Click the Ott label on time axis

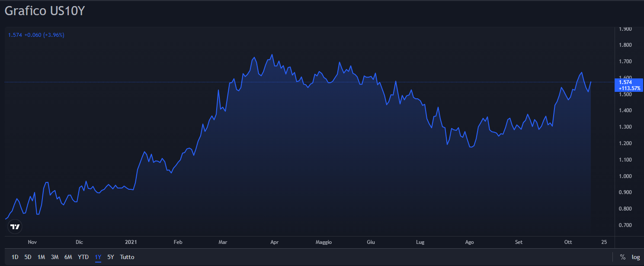[568, 242]
